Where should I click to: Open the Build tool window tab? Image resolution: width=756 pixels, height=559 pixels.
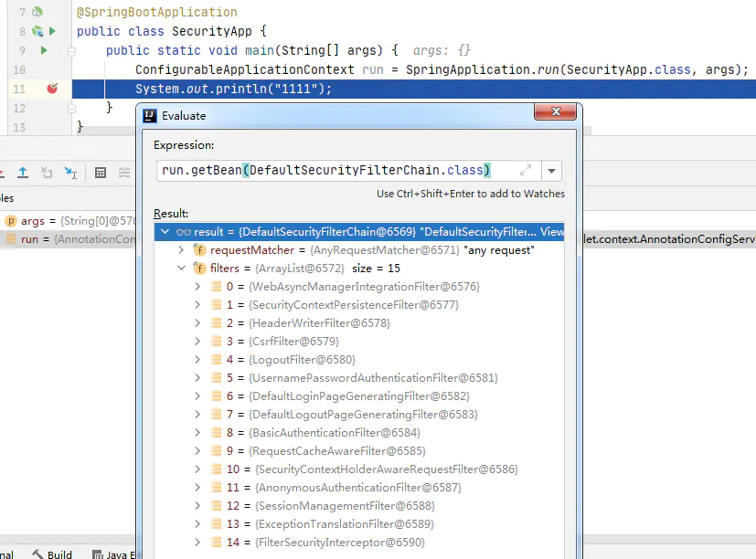(x=52, y=554)
